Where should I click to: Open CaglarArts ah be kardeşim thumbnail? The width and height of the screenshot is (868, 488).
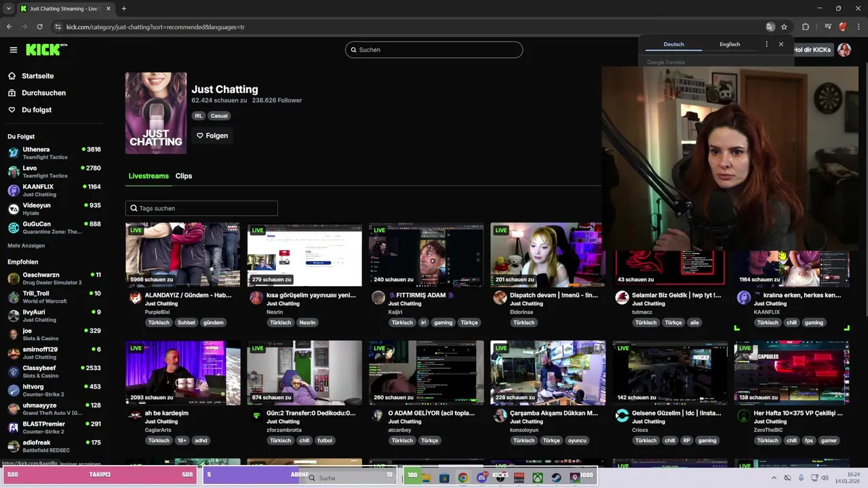tap(182, 373)
